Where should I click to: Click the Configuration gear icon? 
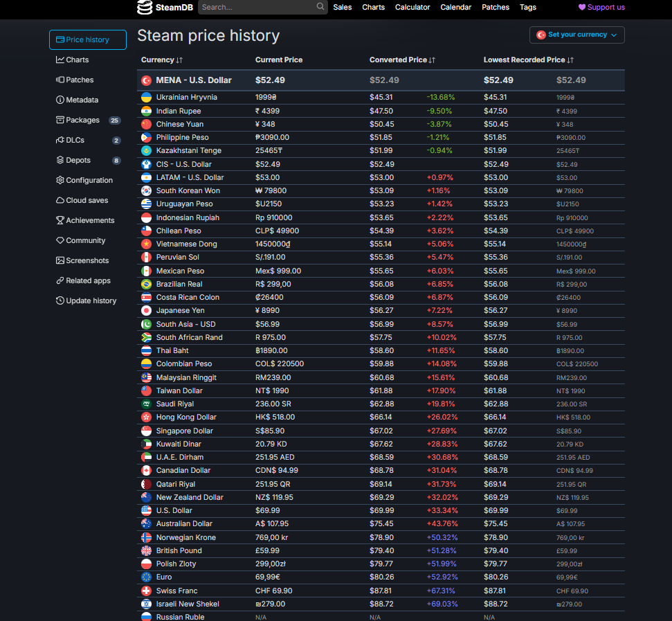pos(60,180)
